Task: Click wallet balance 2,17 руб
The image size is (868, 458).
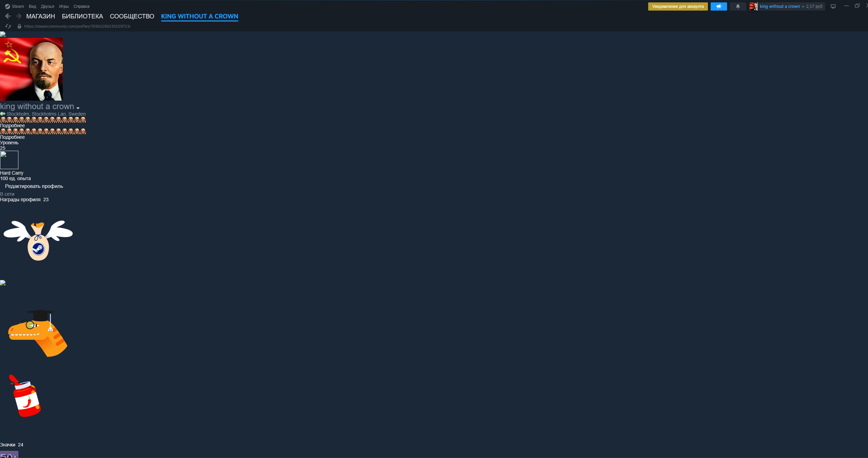Action: pyautogui.click(x=814, y=6)
